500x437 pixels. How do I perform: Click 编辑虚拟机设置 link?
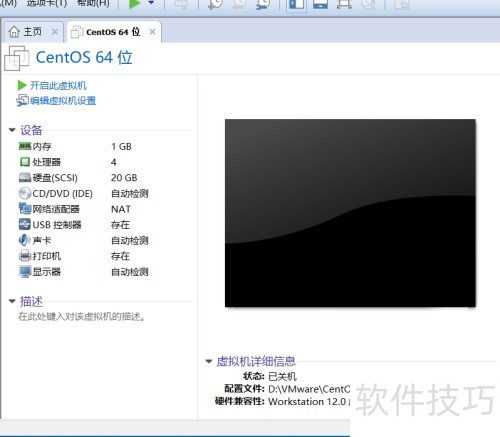[63, 101]
